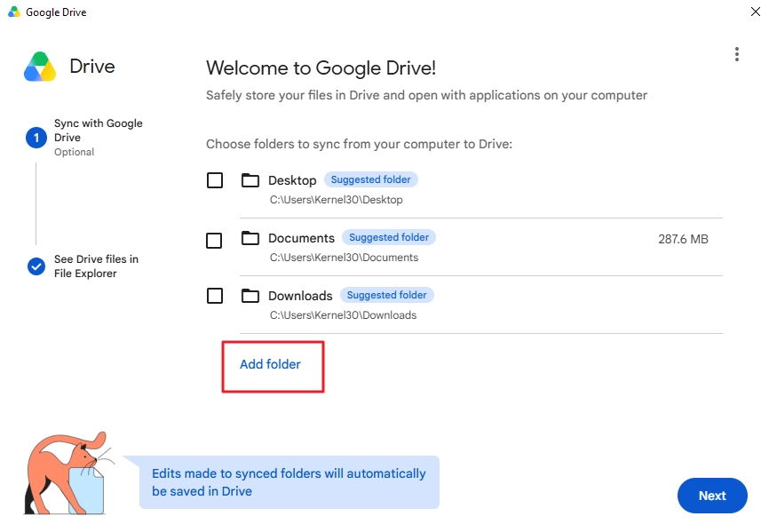Click path C:\Users\Kernel30\Downloads
Viewport: 769px width, 532px height.
(x=343, y=315)
